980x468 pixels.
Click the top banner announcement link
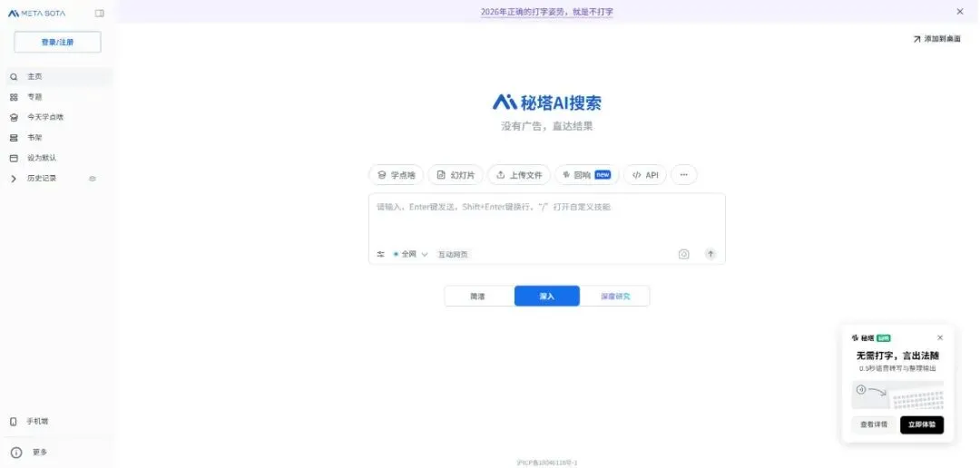coord(547,12)
